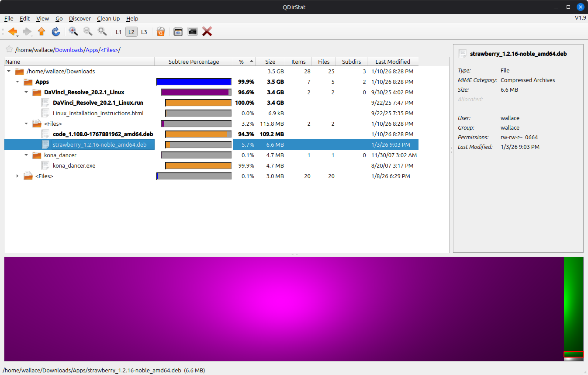
Task: Zoom in the treemap with the plus magnifier
Action: (x=73, y=31)
